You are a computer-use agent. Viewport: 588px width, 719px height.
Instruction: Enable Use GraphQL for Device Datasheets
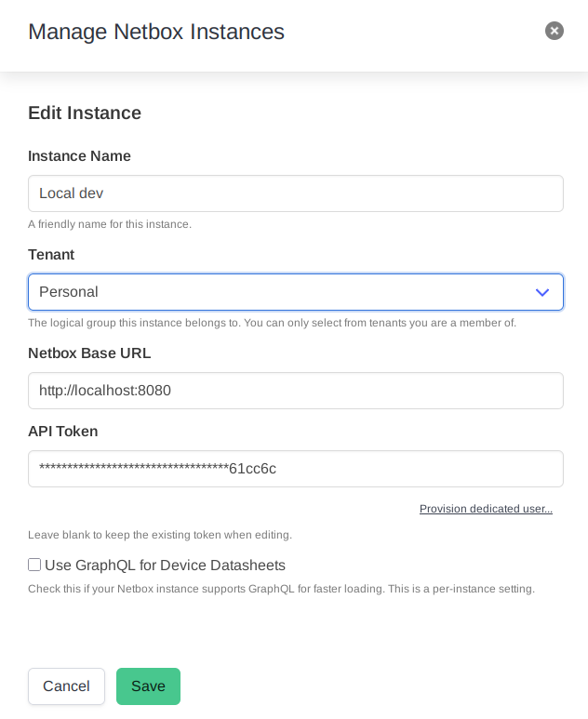pos(34,565)
